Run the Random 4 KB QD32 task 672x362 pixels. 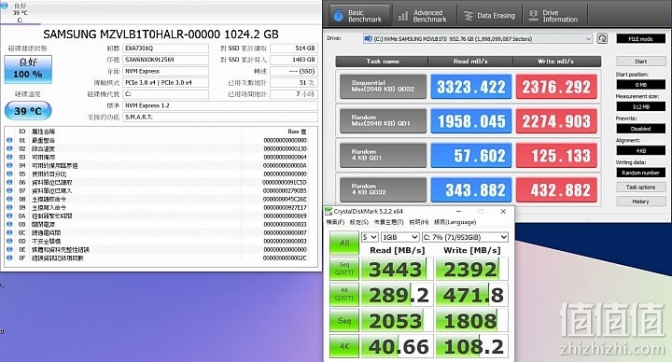383,189
